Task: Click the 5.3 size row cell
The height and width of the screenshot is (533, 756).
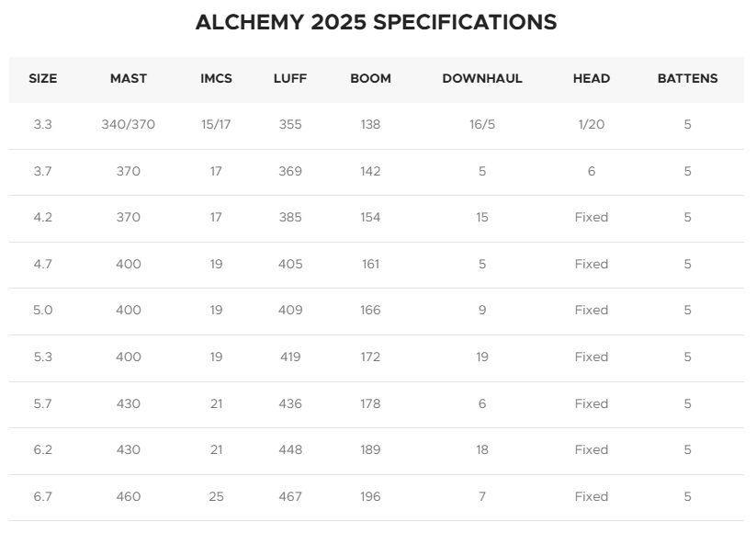Action: [x=43, y=357]
